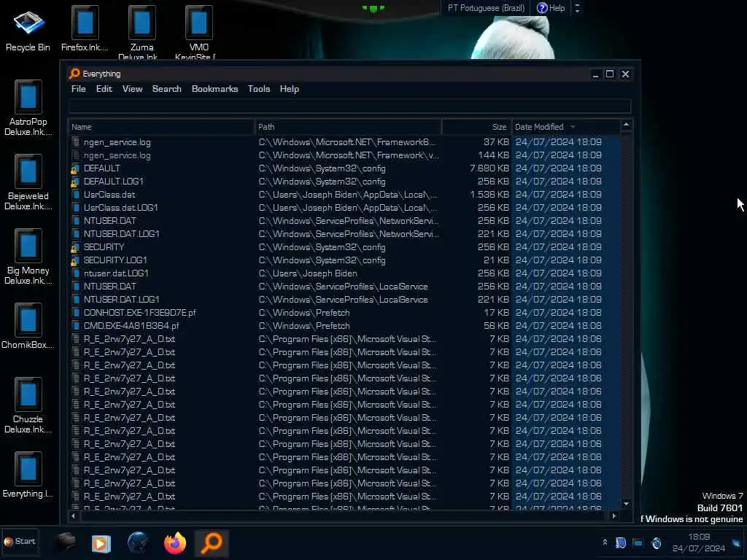Click the 7.680 KB size cell
The height and width of the screenshot is (560, 747).
[x=489, y=168]
